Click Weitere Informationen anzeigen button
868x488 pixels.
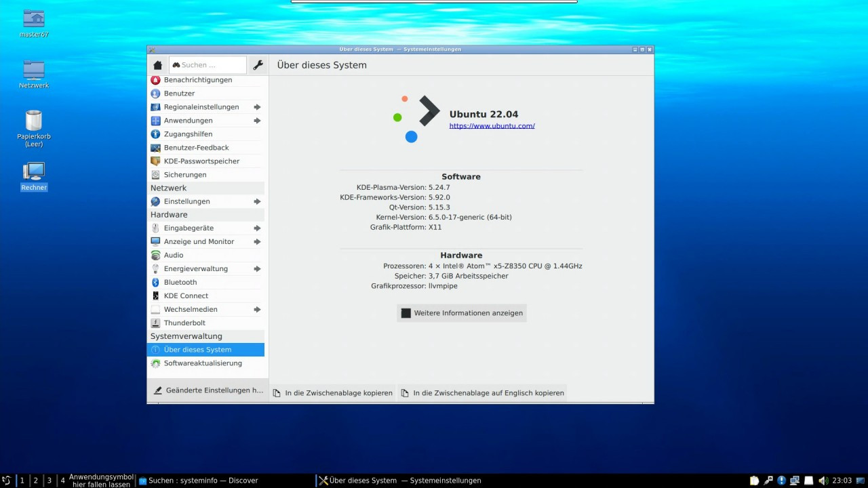462,313
